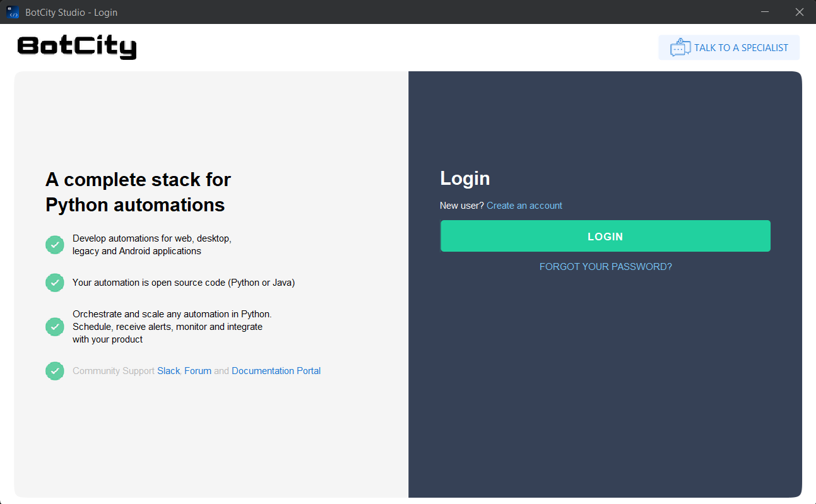Click FORGOT YOUR PASSWORD? link
The height and width of the screenshot is (504, 816).
(605, 267)
